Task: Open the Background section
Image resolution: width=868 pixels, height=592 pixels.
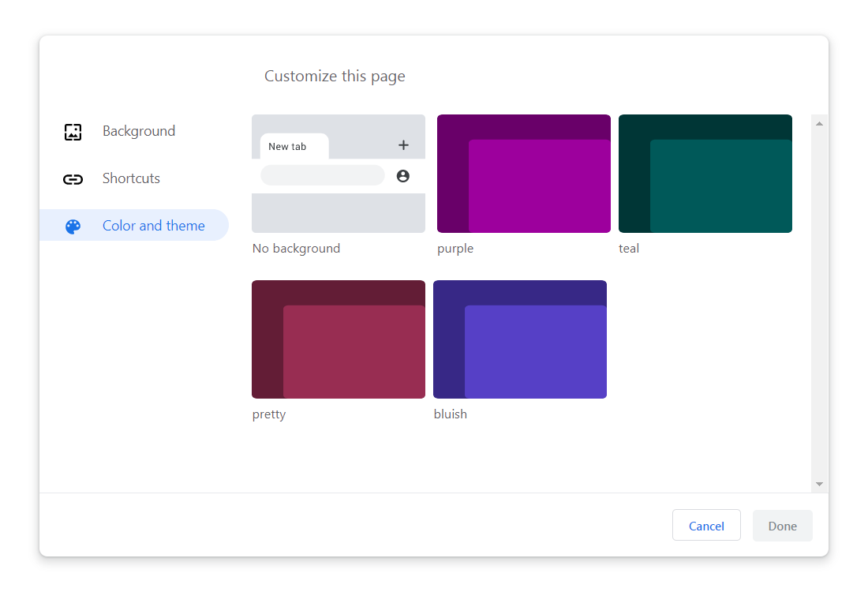Action: point(139,131)
